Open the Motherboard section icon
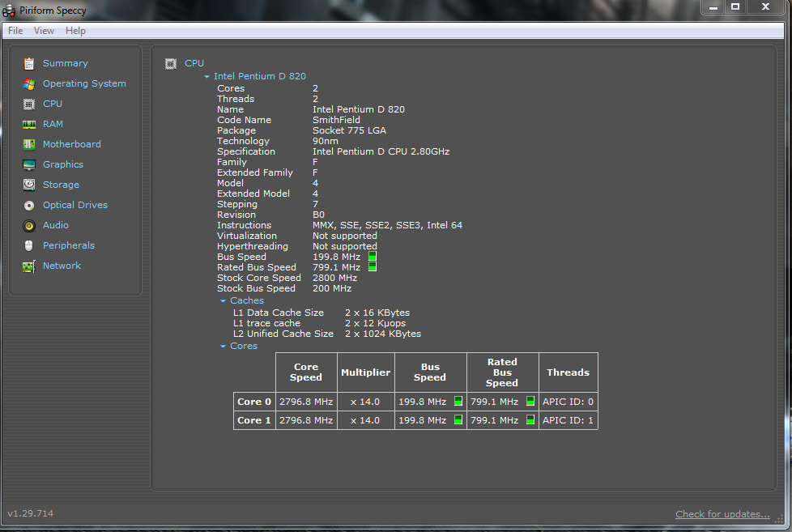Screen dimensions: 792x532 29,144
